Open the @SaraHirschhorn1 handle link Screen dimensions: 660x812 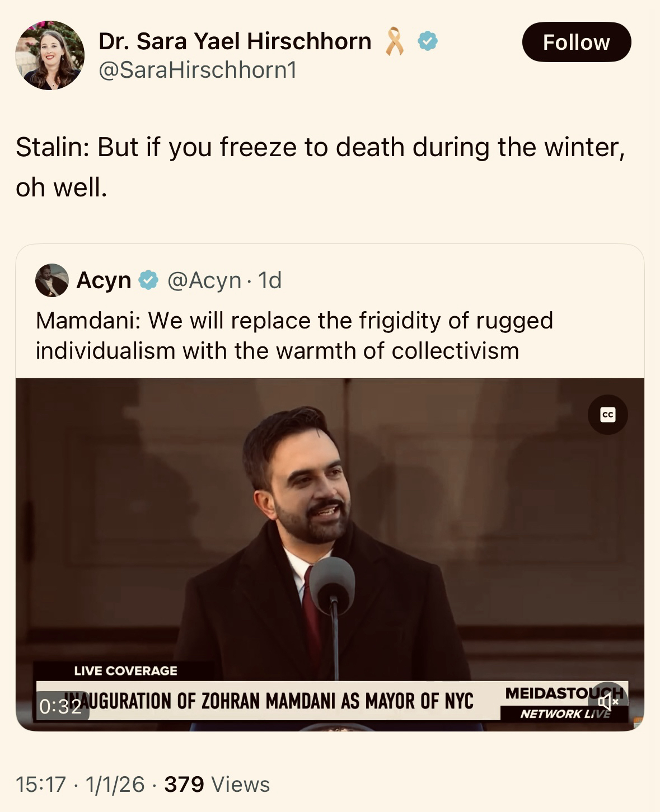tap(198, 70)
